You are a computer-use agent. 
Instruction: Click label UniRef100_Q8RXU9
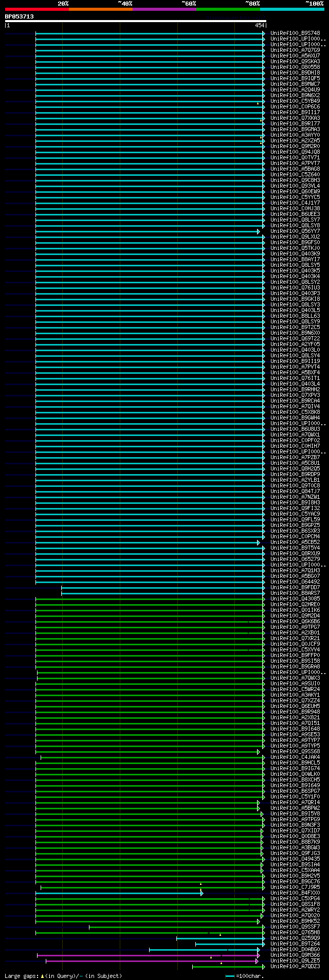[x=295, y=553]
